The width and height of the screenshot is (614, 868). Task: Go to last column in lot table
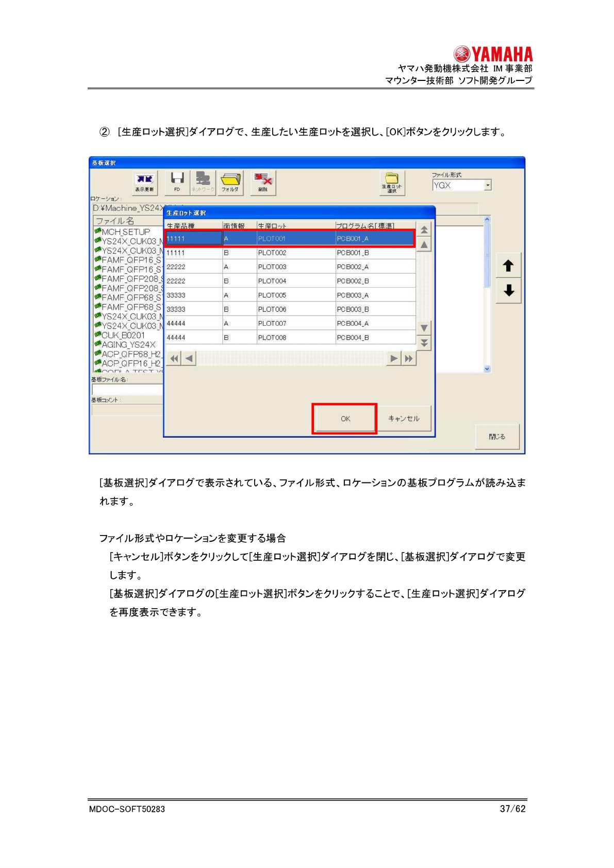409,358
